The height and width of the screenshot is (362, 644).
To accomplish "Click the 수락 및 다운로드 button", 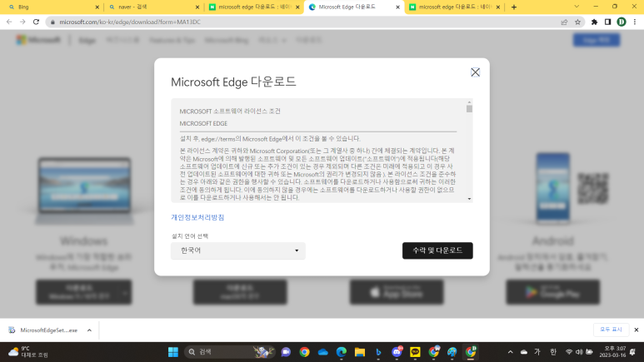I will [x=437, y=250].
